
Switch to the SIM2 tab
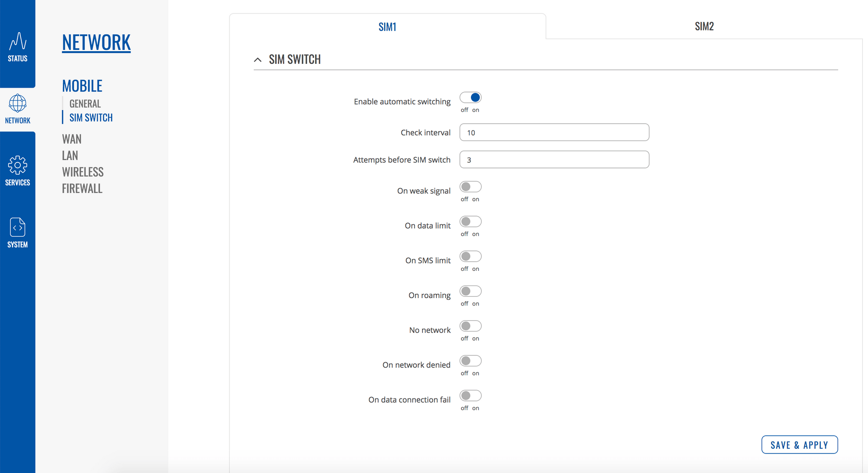pos(704,26)
